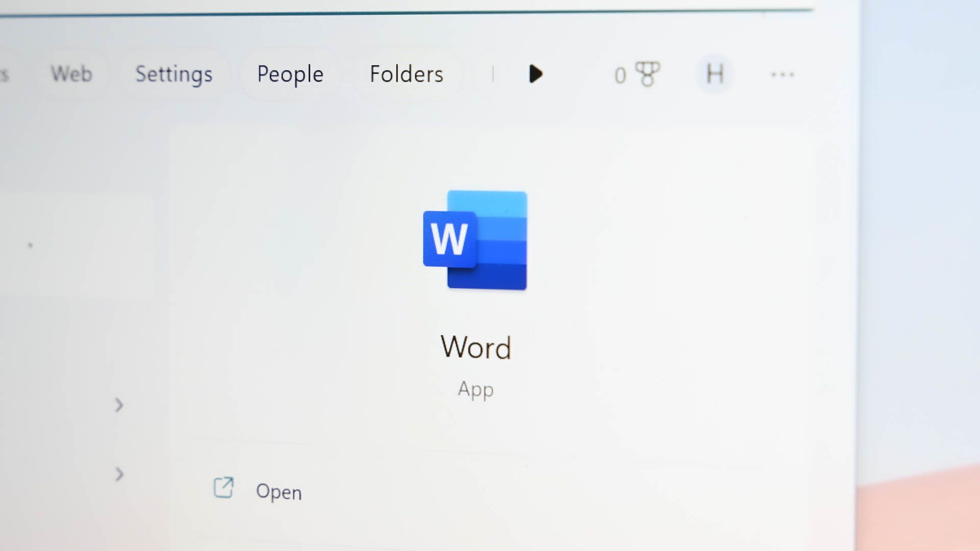The height and width of the screenshot is (551, 980).
Task: Click the more options ellipsis icon
Action: point(782,74)
